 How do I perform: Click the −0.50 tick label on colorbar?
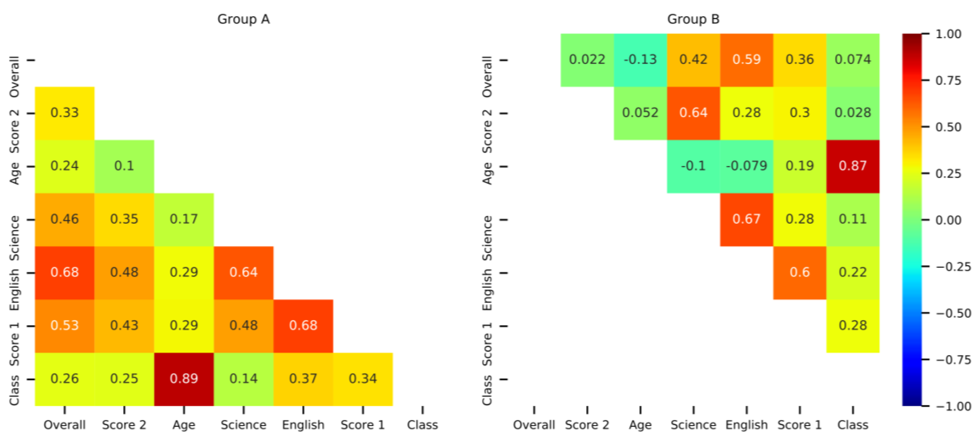click(953, 313)
